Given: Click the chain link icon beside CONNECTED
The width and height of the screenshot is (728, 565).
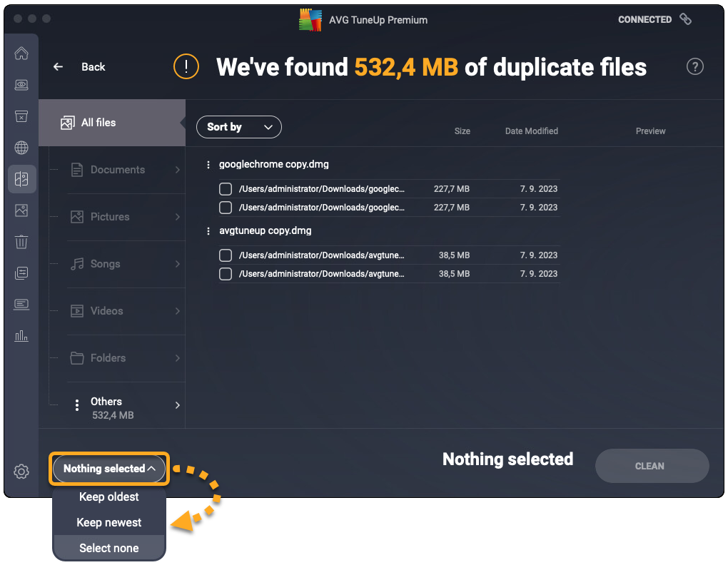Looking at the screenshot, I should 685,19.
